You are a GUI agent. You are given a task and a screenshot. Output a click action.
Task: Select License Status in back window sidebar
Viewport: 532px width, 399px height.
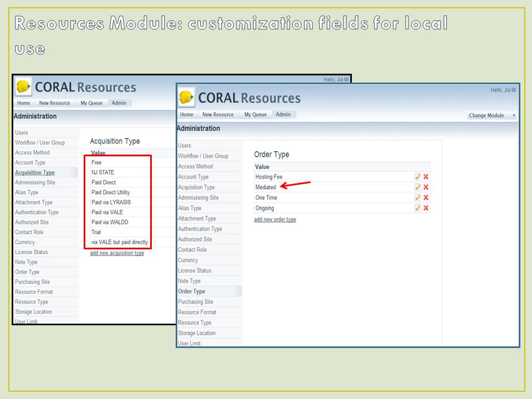click(46, 252)
